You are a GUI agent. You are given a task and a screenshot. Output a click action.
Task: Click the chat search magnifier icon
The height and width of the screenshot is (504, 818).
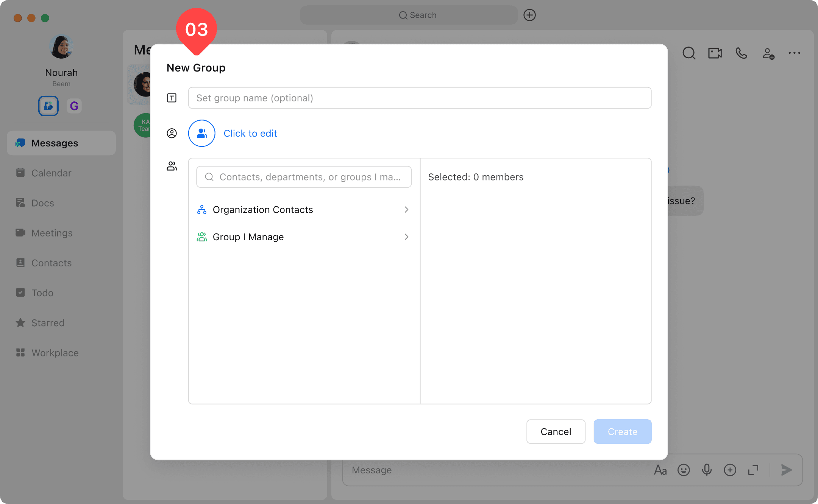click(689, 53)
